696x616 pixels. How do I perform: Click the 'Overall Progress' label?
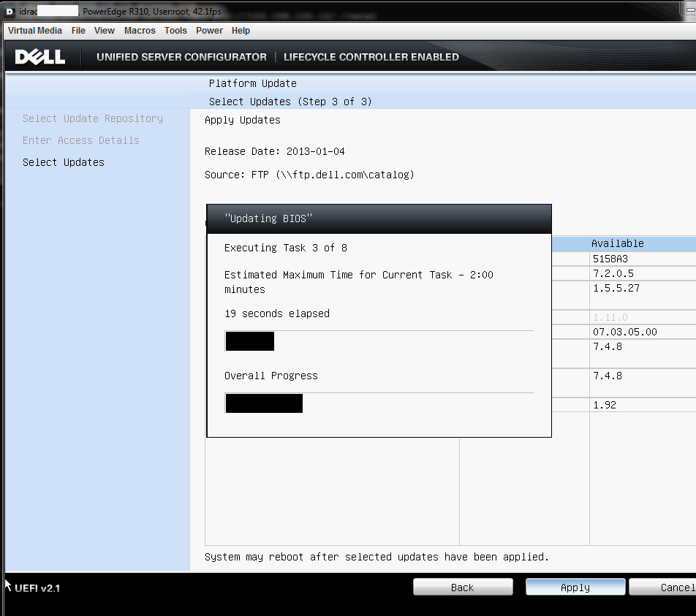click(x=271, y=376)
